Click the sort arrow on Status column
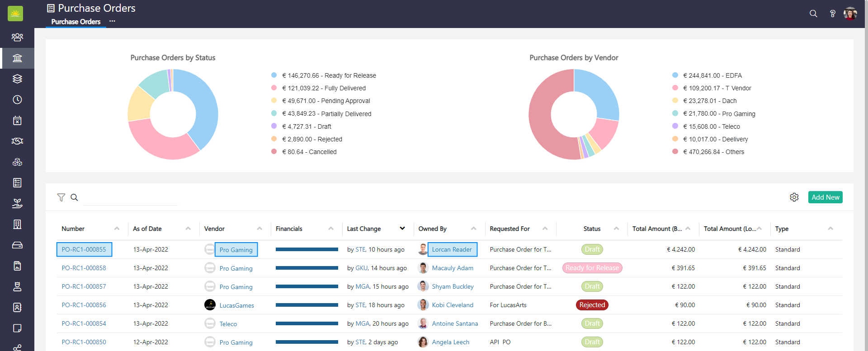Image resolution: width=868 pixels, height=351 pixels. 616,229
